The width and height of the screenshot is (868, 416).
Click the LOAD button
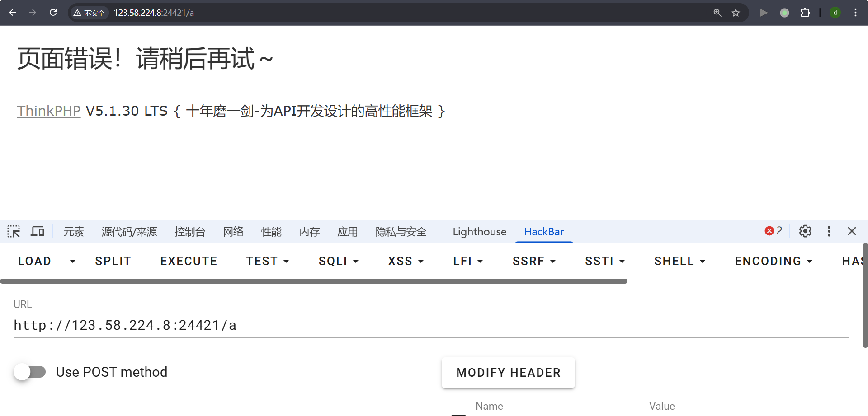coord(35,261)
